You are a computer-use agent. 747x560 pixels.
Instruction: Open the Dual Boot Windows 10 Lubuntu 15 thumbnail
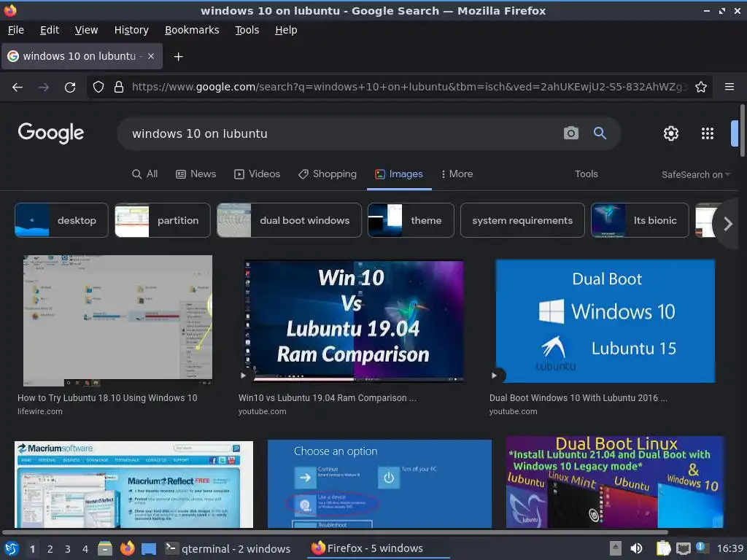(x=605, y=321)
